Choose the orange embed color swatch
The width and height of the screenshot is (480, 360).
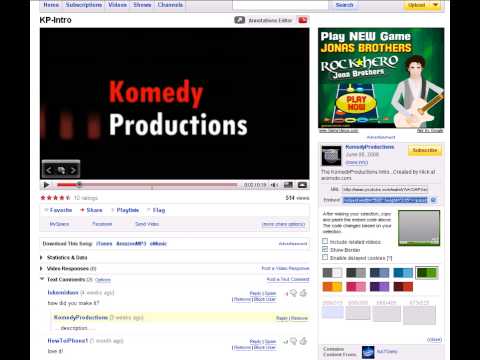(x=332, y=287)
